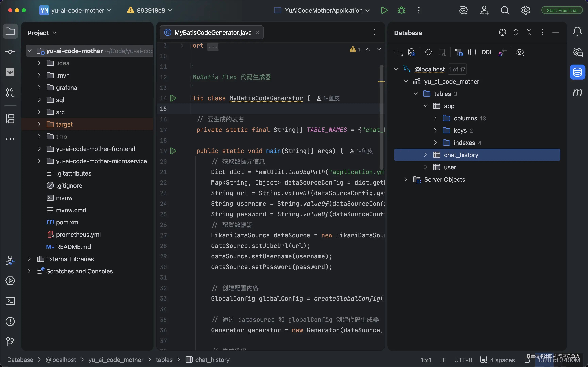This screenshot has height=367, width=588.
Task: Open the Database tool window icon
Action: pyautogui.click(x=577, y=72)
